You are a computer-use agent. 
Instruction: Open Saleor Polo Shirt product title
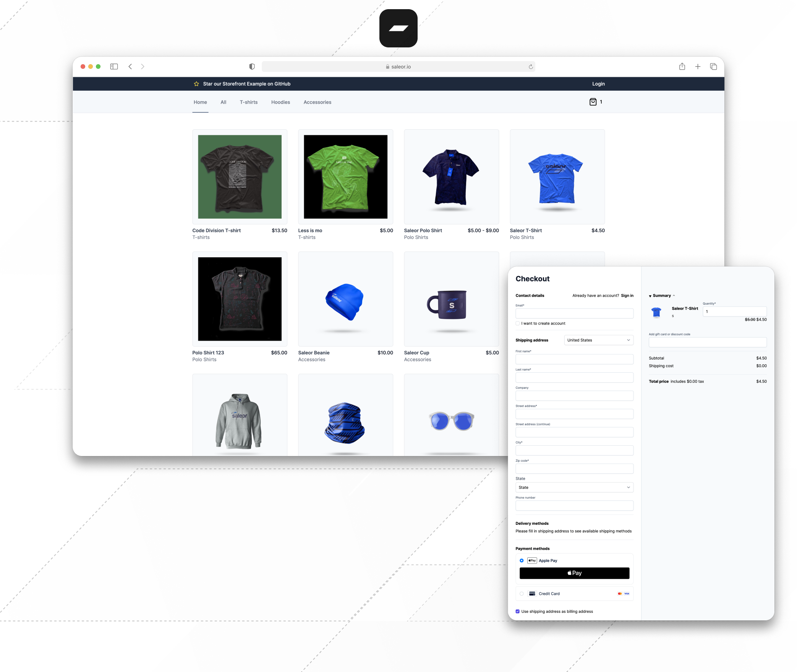pyautogui.click(x=423, y=230)
